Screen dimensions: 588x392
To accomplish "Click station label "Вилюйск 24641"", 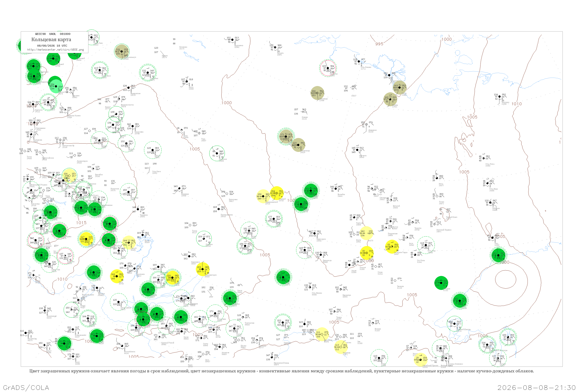I will coord(341,195).
